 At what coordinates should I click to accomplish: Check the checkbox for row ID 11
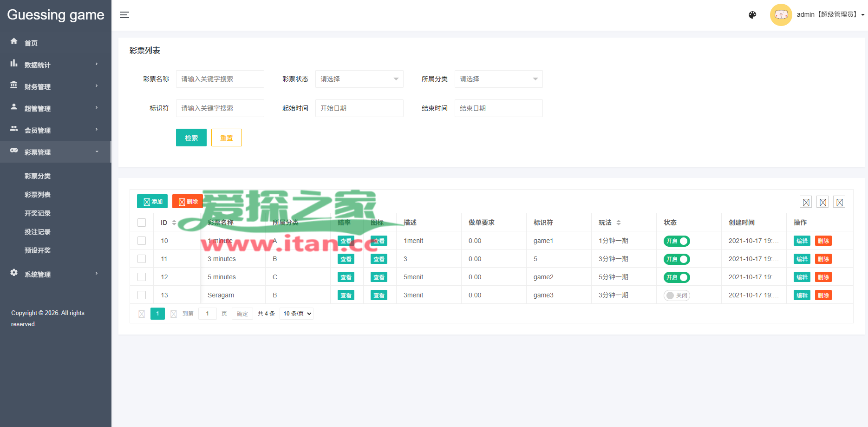click(142, 259)
